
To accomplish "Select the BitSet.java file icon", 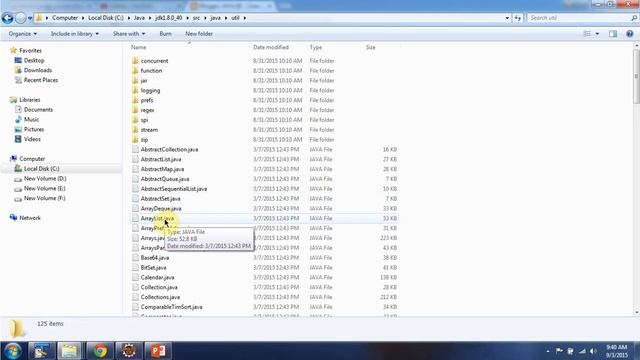I will pos(136,267).
